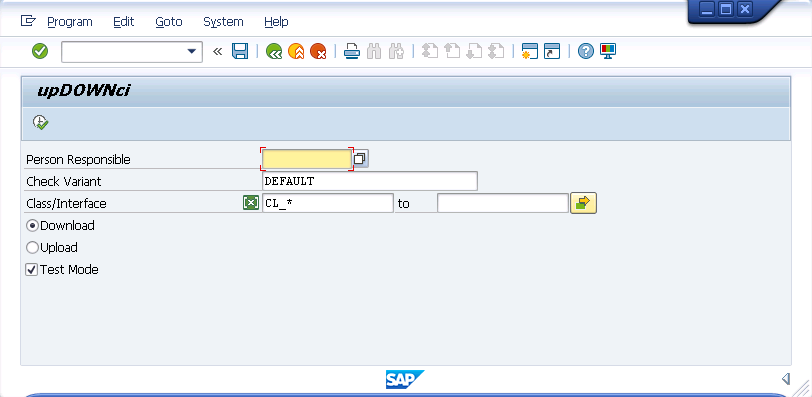Click the Class/Interface upper 'to' field
The image size is (812, 397).
503,203
